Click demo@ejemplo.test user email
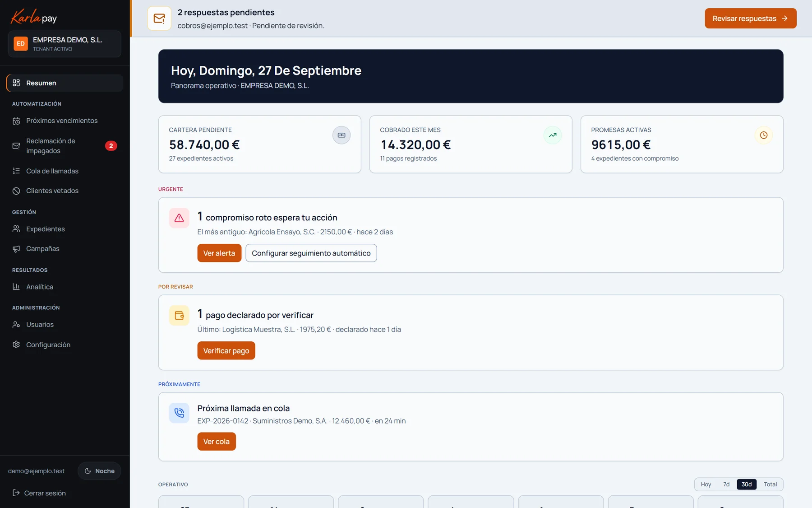Image resolution: width=812 pixels, height=508 pixels. point(36,471)
